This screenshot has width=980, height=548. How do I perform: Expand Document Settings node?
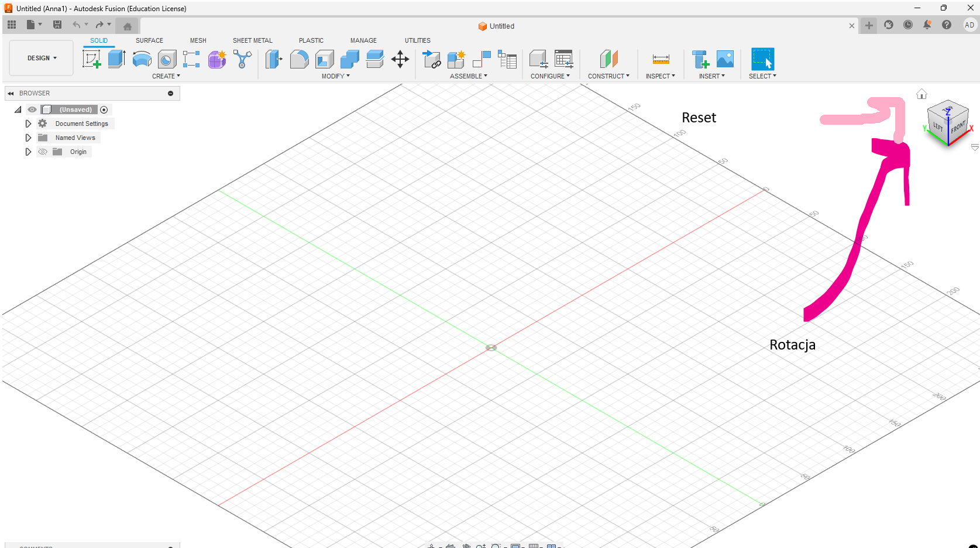pos(28,124)
